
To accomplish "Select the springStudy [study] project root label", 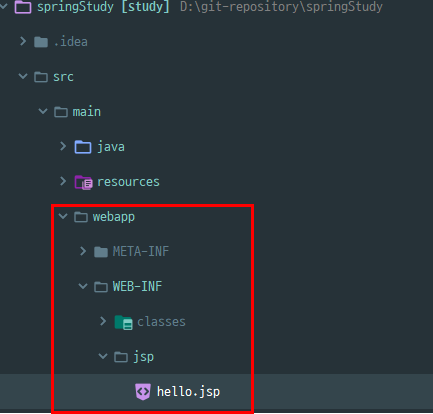I will pyautogui.click(x=103, y=7).
